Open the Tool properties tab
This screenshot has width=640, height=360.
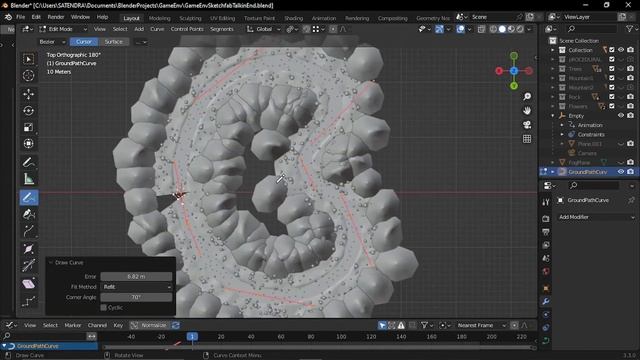[546, 202]
